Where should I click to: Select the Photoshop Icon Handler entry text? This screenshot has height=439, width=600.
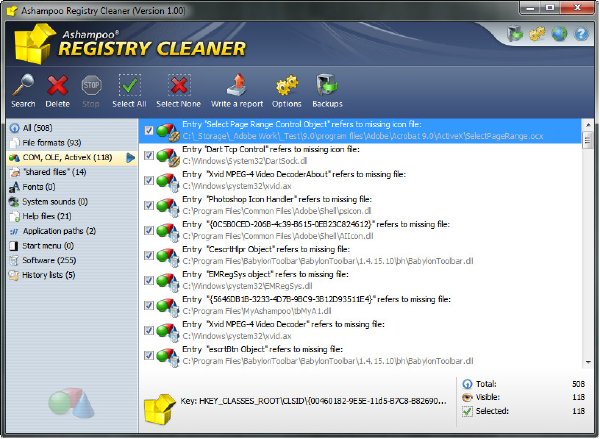coord(277,199)
